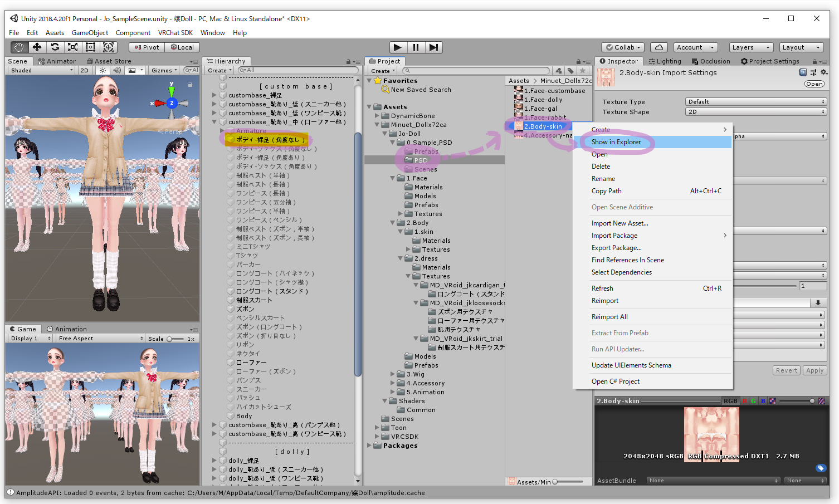839x504 pixels.
Task: Open the Texture Shape dropdown
Action: (x=755, y=111)
